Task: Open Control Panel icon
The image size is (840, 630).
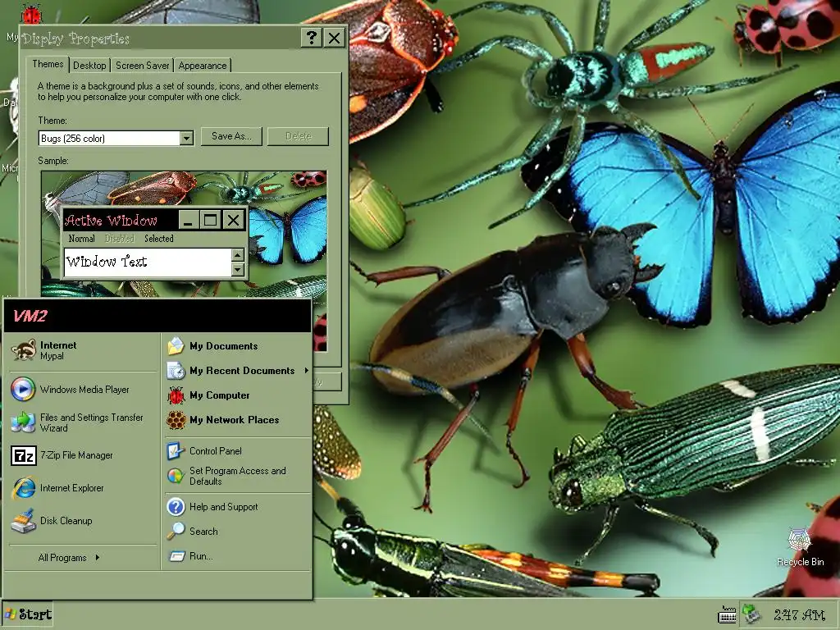Action: [x=176, y=451]
